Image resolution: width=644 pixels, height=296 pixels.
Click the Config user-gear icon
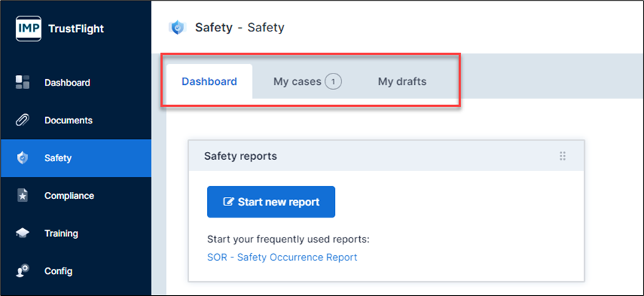(22, 271)
